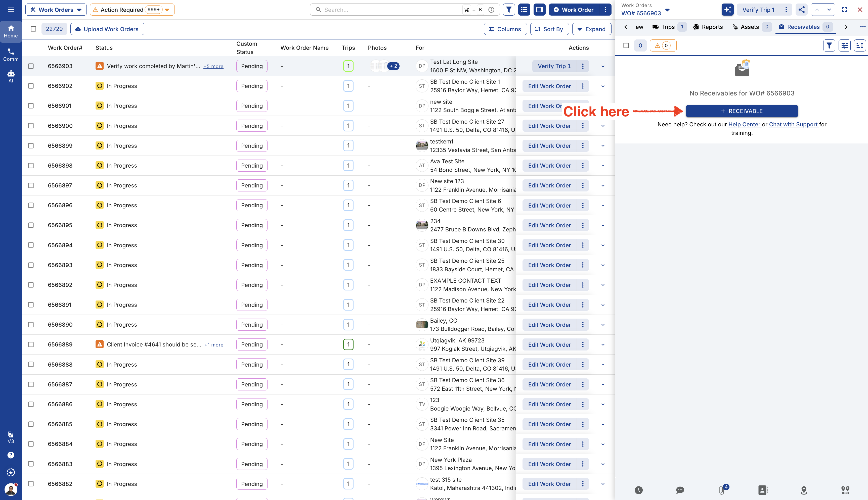Expand details panel to fullscreen
Screen dimensions: 868x500
(844, 10)
